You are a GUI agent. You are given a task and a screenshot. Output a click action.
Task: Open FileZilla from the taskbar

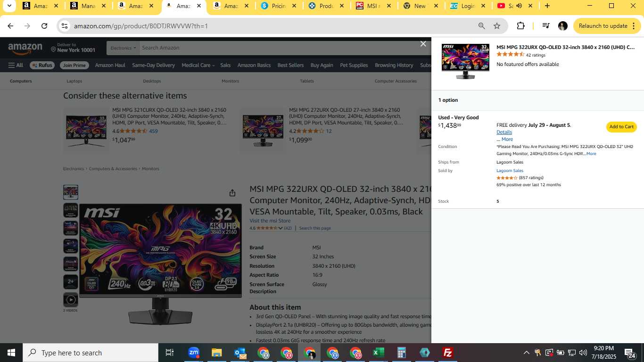click(x=447, y=353)
